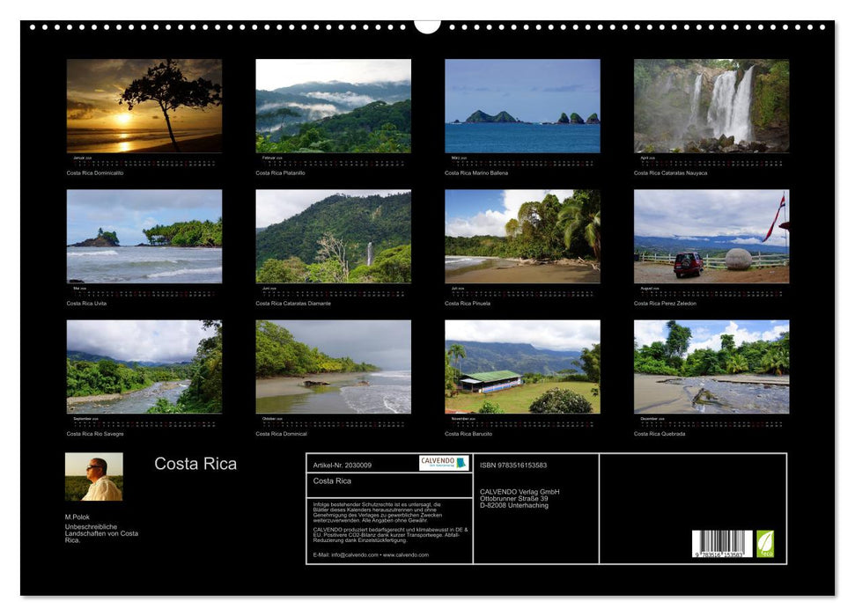Click the Artikel-Nr. 2030009 label
The height and width of the screenshot is (616, 855).
click(x=342, y=466)
